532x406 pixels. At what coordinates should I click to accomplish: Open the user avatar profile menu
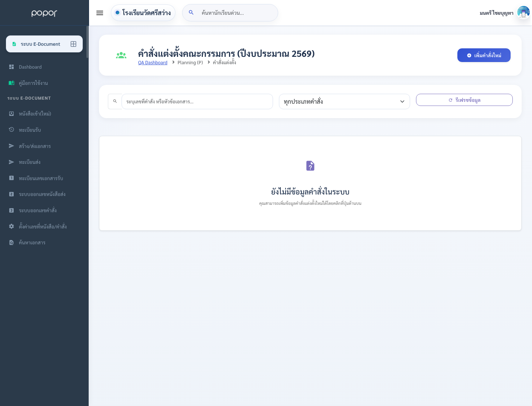click(x=523, y=13)
